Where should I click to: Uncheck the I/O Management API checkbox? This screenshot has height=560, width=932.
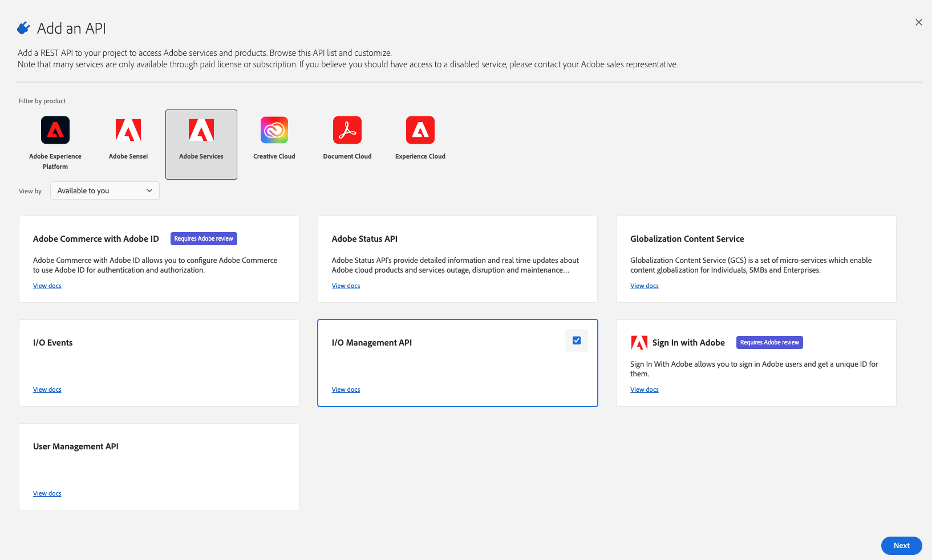(x=577, y=340)
